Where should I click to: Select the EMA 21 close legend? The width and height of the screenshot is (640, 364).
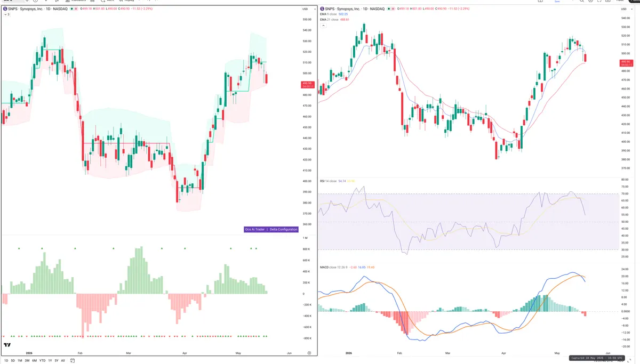point(329,20)
